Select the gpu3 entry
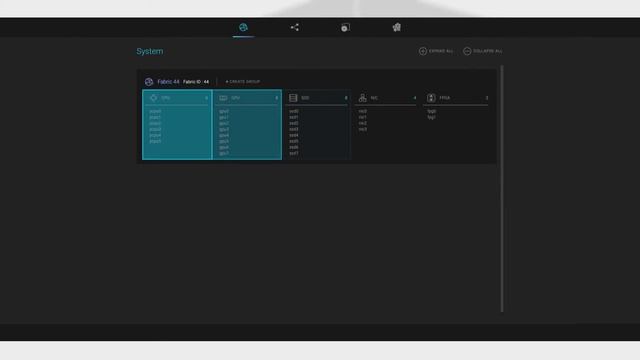 (x=224, y=129)
